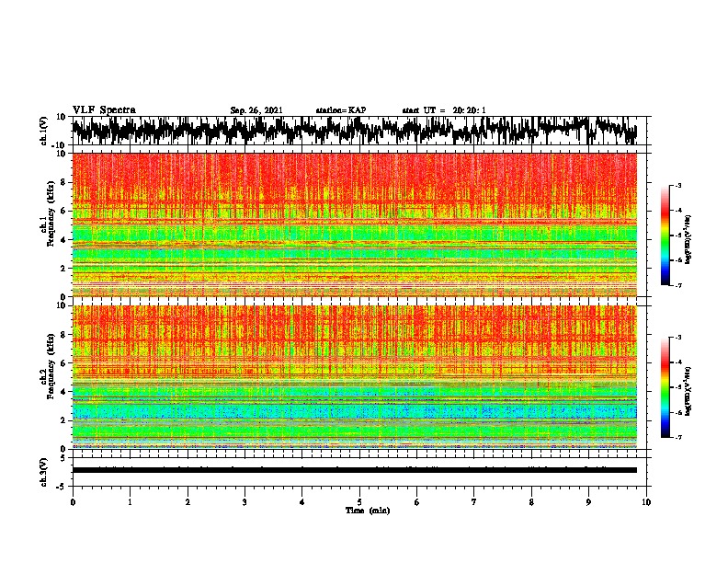Click the time axis tick label "3"
The image size is (728, 563).
click(x=245, y=502)
